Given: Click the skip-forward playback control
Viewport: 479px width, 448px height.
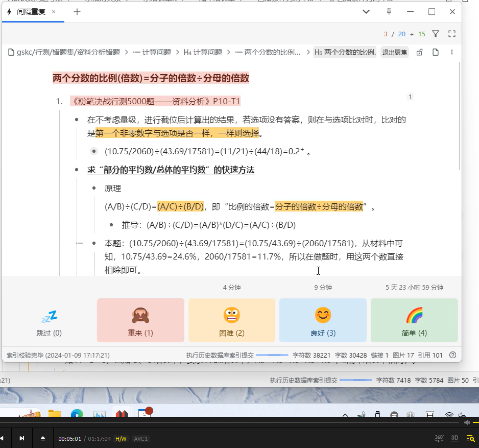Looking at the screenshot, I should pos(21,438).
